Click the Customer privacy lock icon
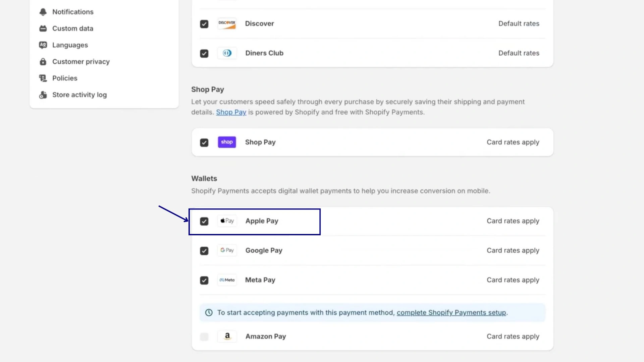Image resolution: width=644 pixels, height=362 pixels. (43, 62)
